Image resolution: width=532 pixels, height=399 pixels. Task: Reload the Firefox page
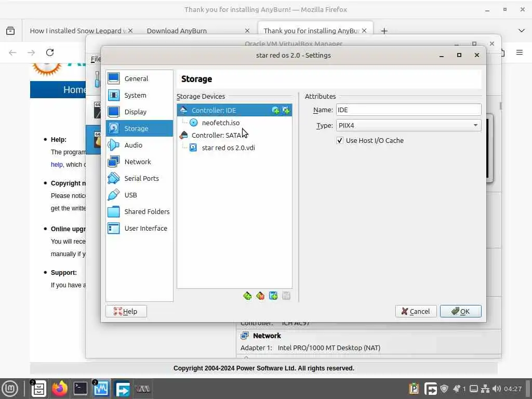pos(50,52)
